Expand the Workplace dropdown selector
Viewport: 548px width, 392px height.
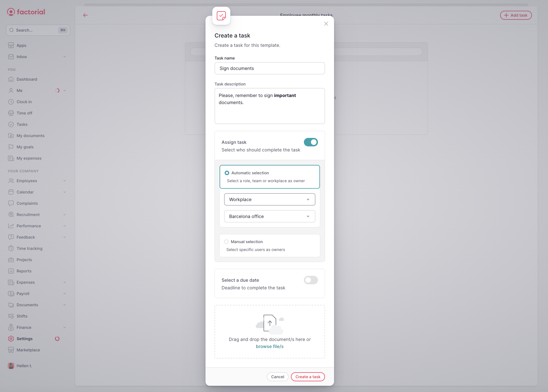(x=270, y=199)
